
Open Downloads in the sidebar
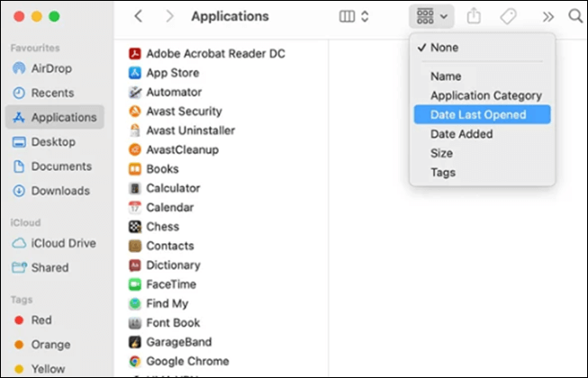click(55, 191)
